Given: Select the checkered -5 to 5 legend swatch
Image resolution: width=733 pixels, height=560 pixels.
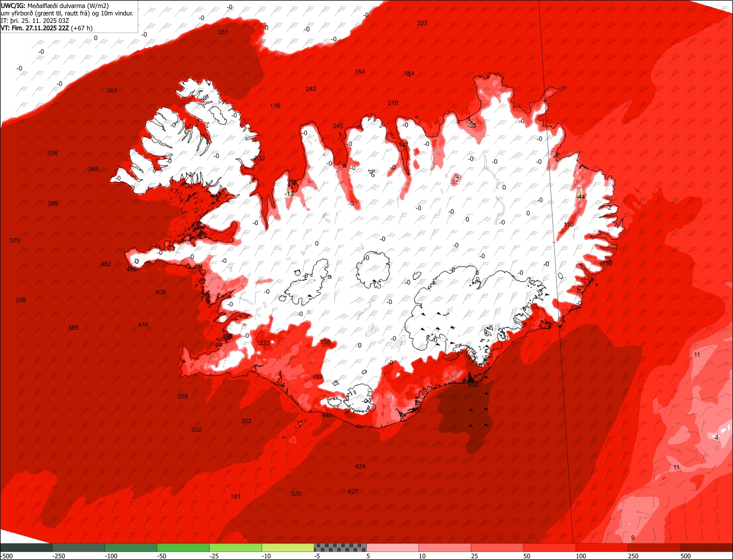Looking at the screenshot, I should [x=340, y=547].
